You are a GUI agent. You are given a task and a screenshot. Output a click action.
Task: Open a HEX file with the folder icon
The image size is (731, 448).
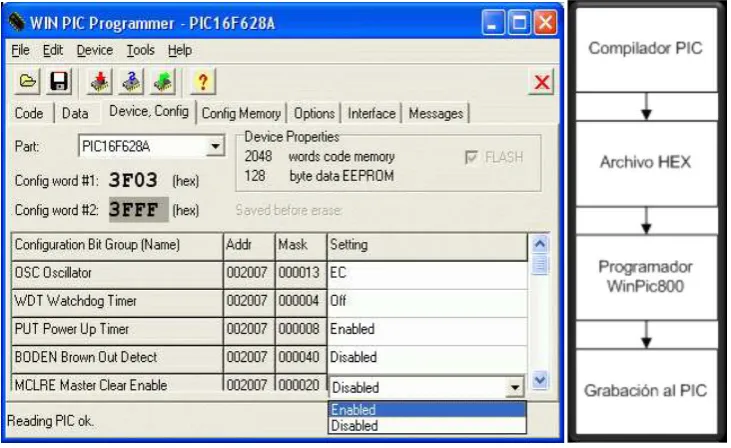pos(28,82)
